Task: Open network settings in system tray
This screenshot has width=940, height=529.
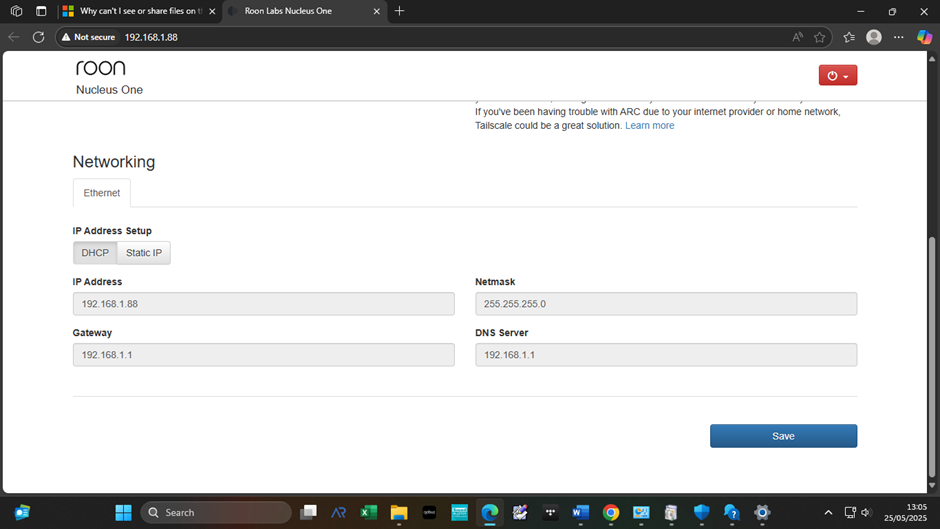Action: pyautogui.click(x=850, y=513)
